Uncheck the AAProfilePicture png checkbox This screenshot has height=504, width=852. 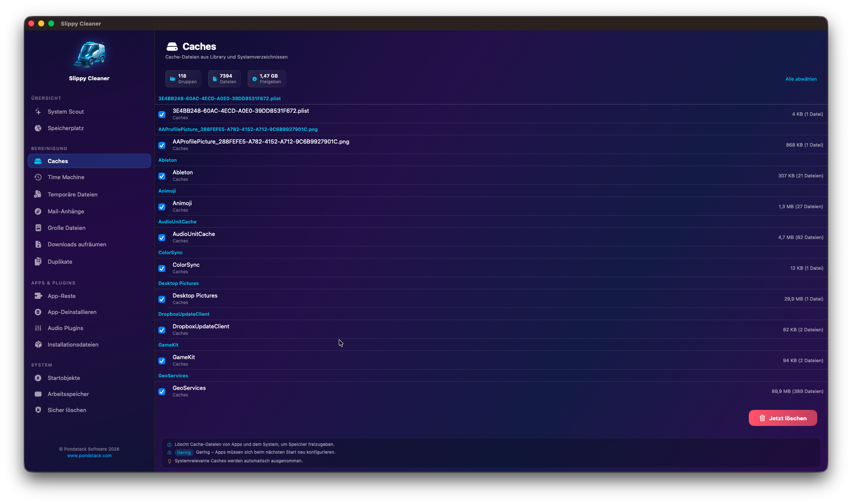(x=162, y=145)
